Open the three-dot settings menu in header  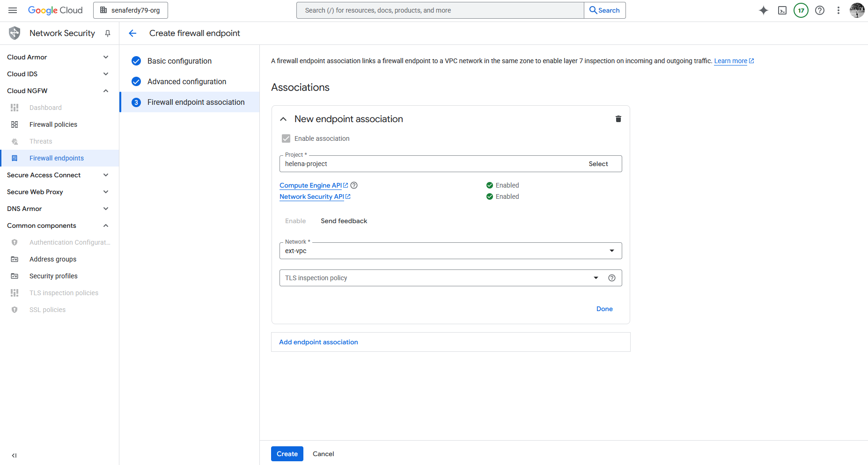838,10
